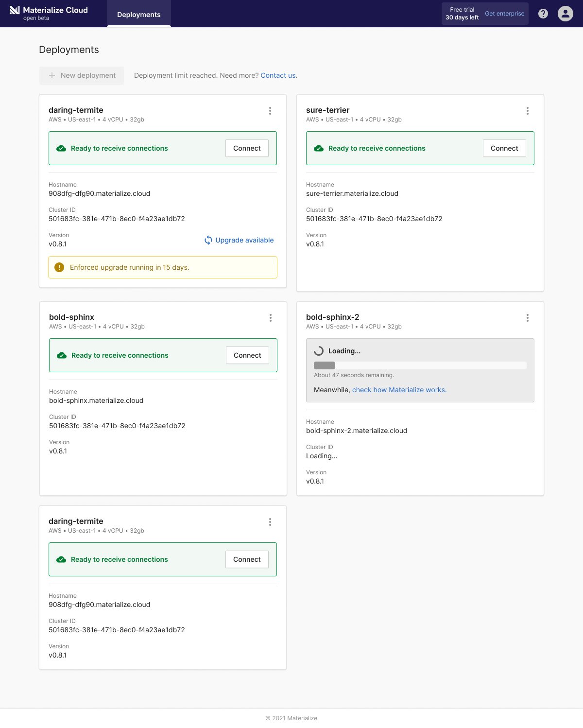Connect to the bold-sphinx deployment
583x728 pixels.
(x=247, y=355)
